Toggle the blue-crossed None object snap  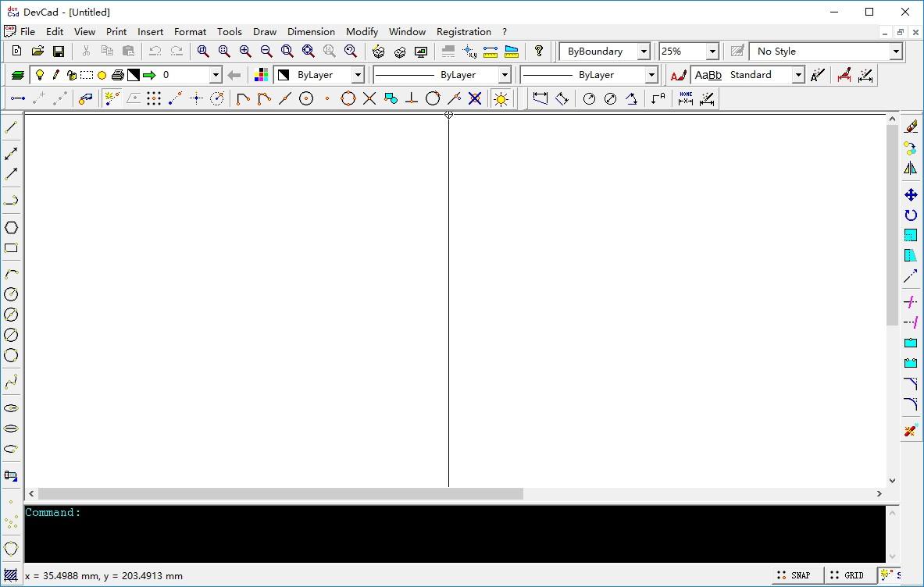coord(475,98)
